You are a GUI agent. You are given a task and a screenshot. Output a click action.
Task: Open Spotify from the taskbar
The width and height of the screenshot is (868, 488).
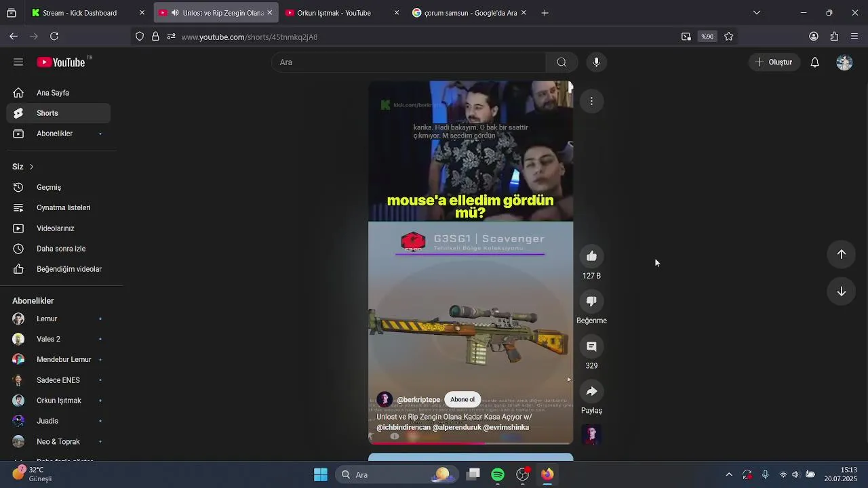click(x=498, y=474)
